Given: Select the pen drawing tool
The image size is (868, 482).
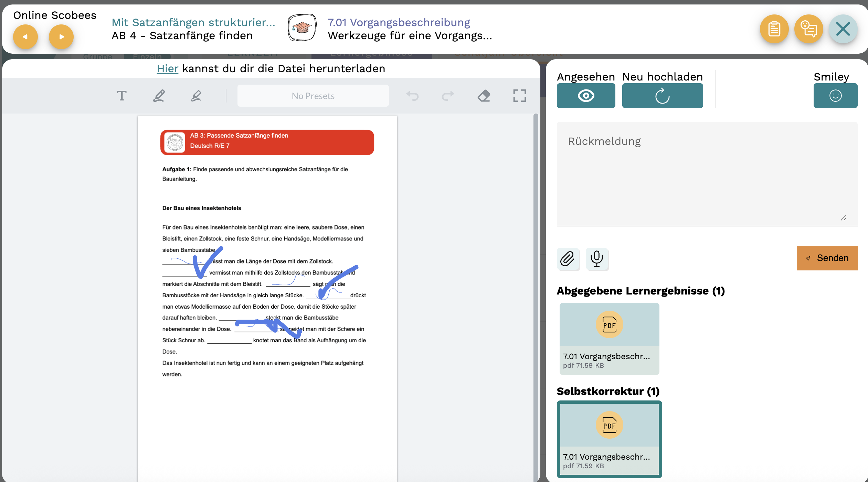Looking at the screenshot, I should coord(159,96).
